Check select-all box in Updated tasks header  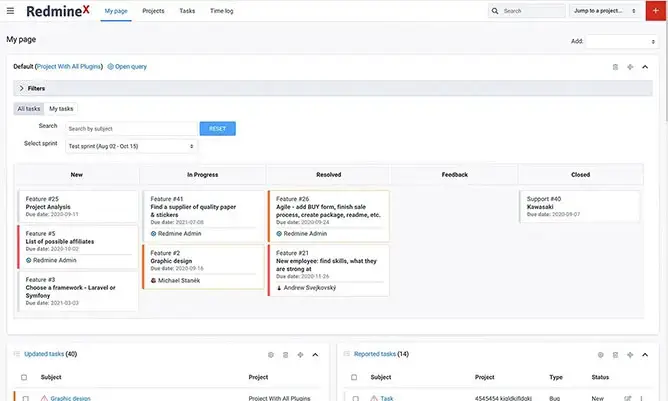24,377
